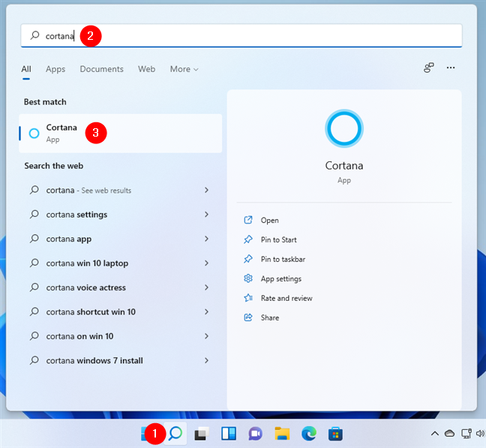The width and height of the screenshot is (486, 448).
Task: Open File Explorer from the taskbar
Action: 282,433
